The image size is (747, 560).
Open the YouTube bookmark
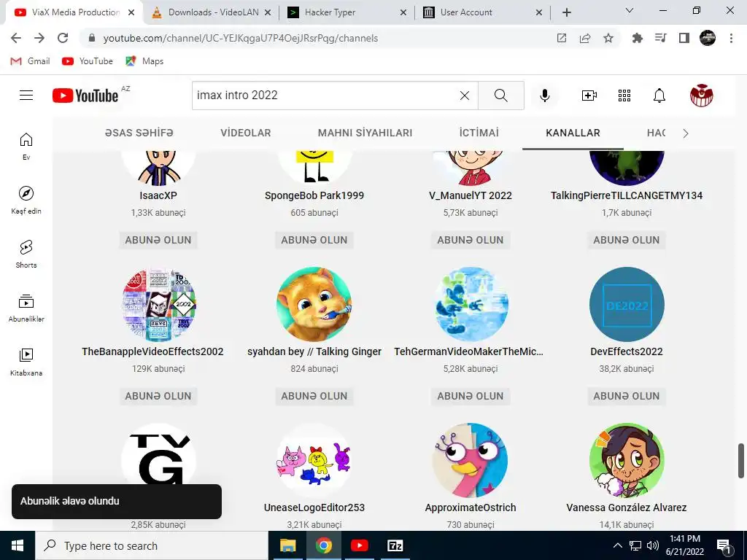pyautogui.click(x=88, y=61)
